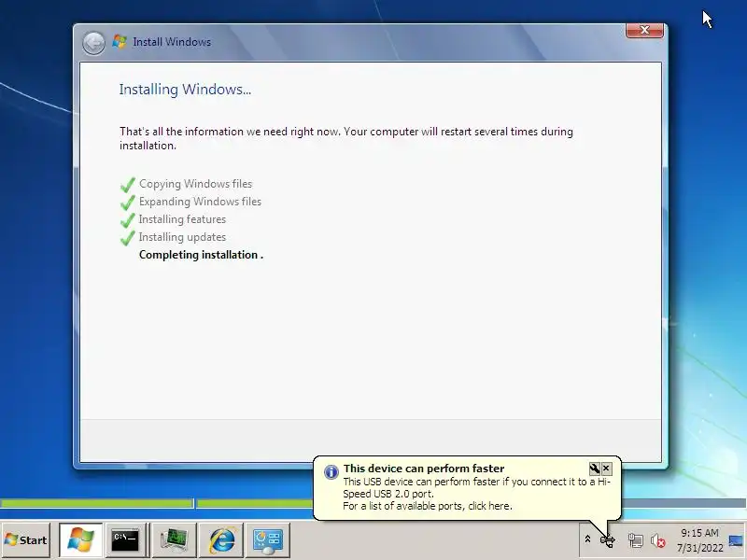Click the 'Install Windows' title text
Image resolution: width=747 pixels, height=560 pixels.
click(x=172, y=42)
